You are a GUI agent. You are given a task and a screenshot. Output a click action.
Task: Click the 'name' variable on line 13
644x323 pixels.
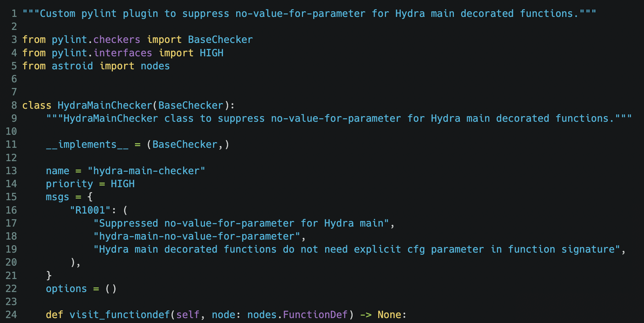[x=58, y=171]
